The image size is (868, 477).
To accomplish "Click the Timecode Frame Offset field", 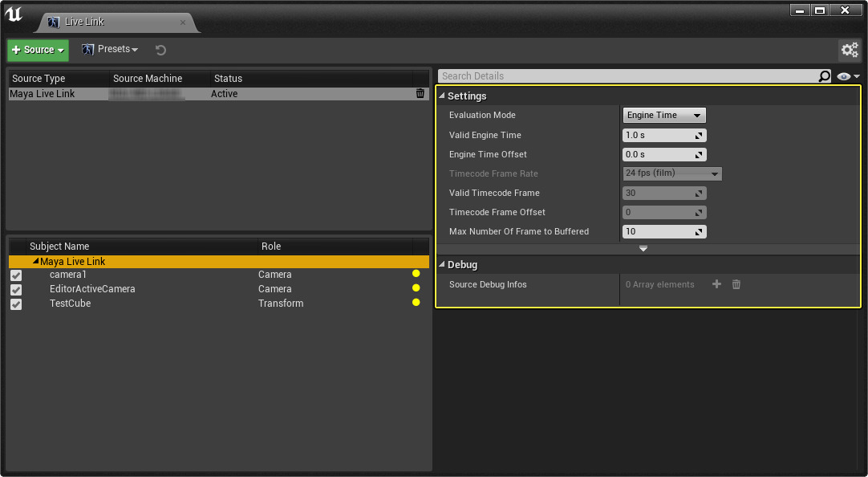I will (664, 212).
